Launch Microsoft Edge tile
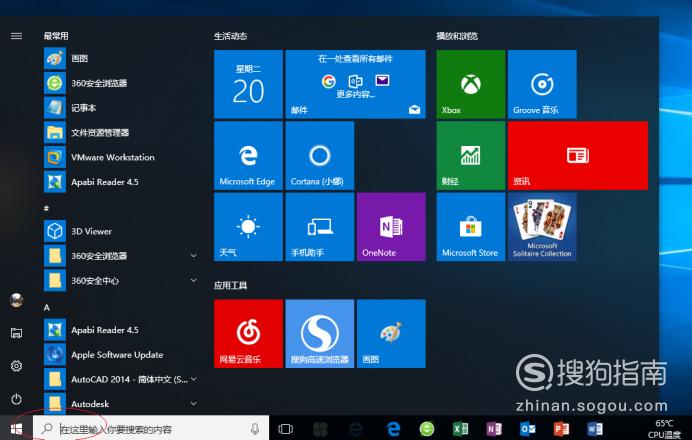692x440 pixels. point(248,156)
